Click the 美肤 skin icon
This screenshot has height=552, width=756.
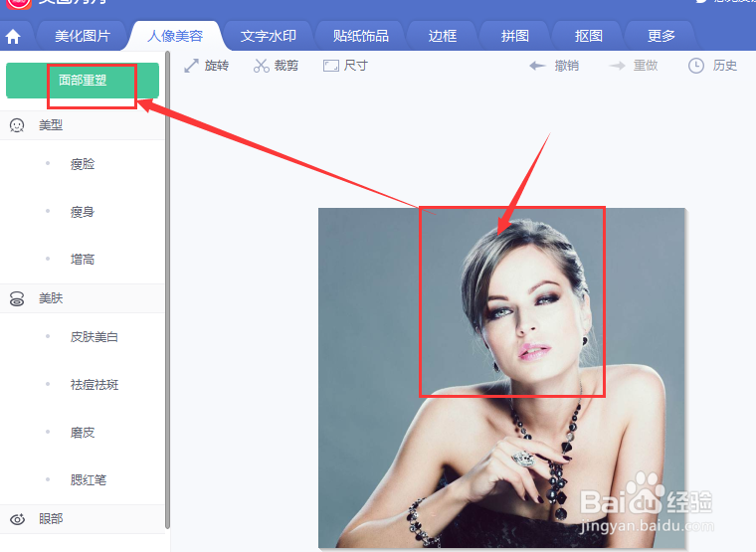[x=17, y=298]
